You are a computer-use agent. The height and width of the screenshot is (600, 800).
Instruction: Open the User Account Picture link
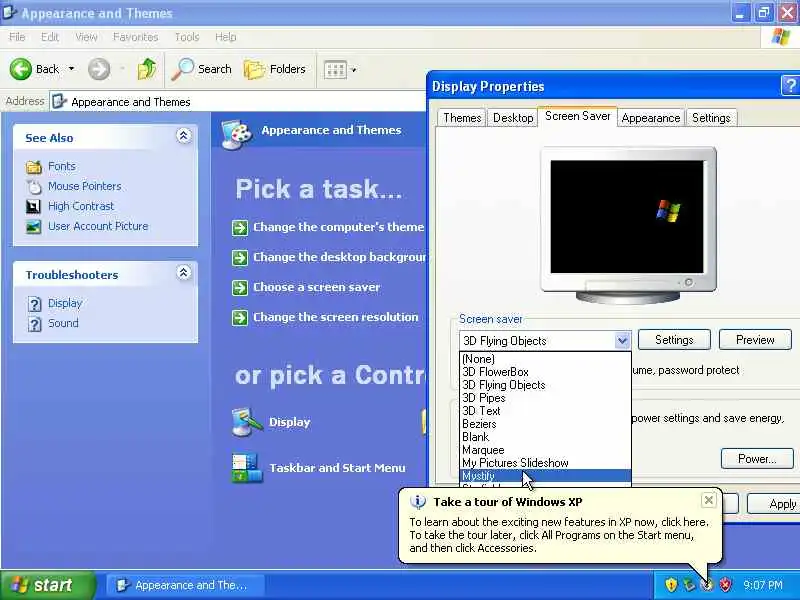tap(98, 226)
